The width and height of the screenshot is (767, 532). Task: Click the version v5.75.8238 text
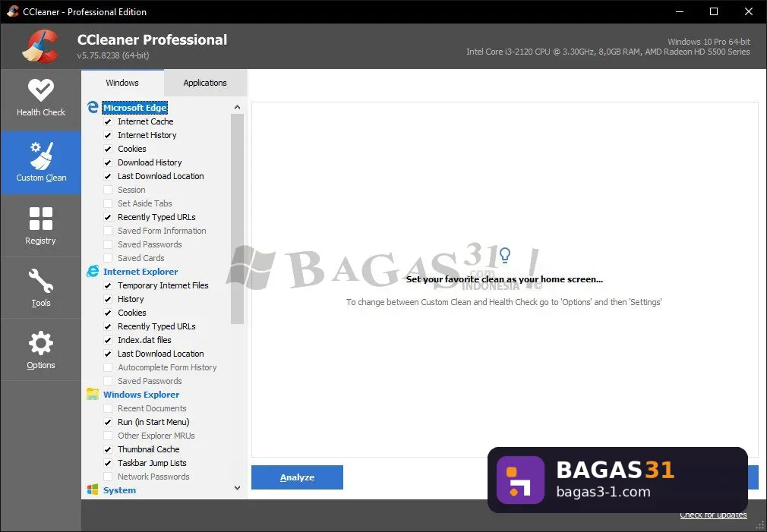tap(113, 55)
